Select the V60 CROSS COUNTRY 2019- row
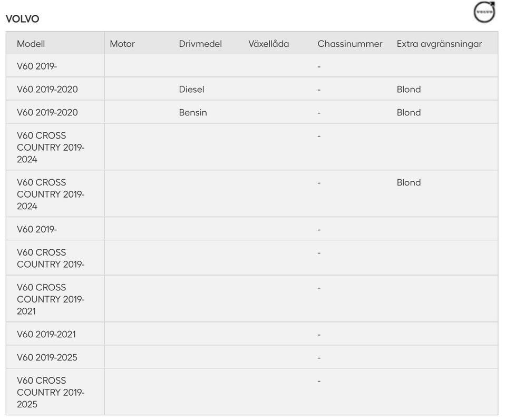 tap(252, 258)
